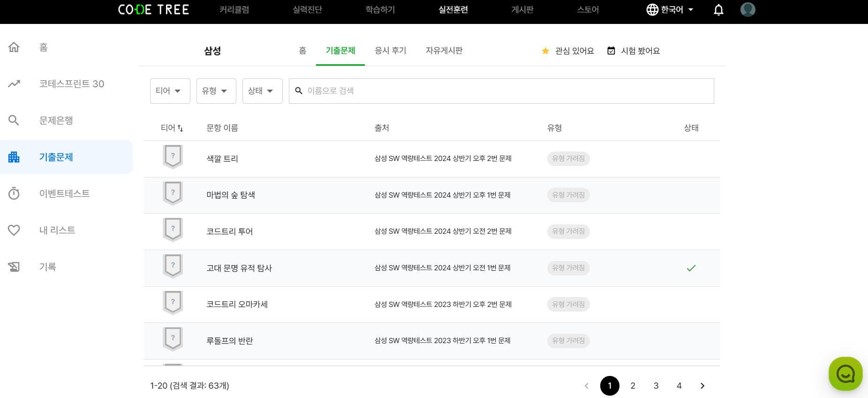Click the calendar icon beside 시험 봤어요

tap(611, 51)
